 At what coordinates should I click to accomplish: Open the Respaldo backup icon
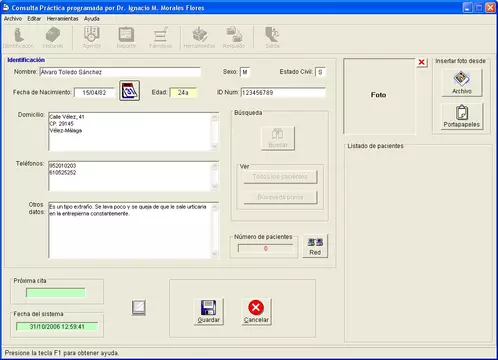[234, 38]
